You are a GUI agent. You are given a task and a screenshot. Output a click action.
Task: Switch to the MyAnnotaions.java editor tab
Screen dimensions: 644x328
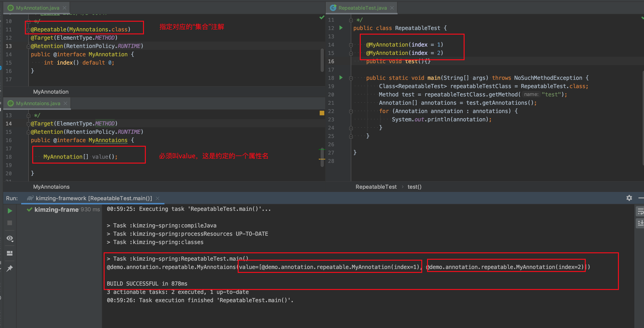pos(38,103)
